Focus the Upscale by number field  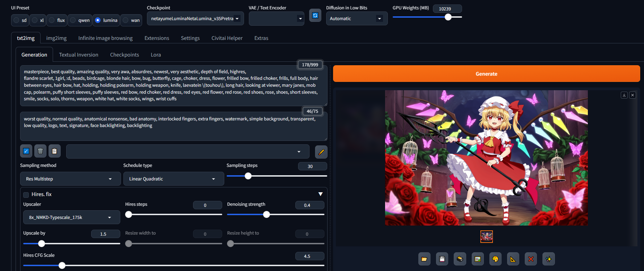click(x=106, y=234)
